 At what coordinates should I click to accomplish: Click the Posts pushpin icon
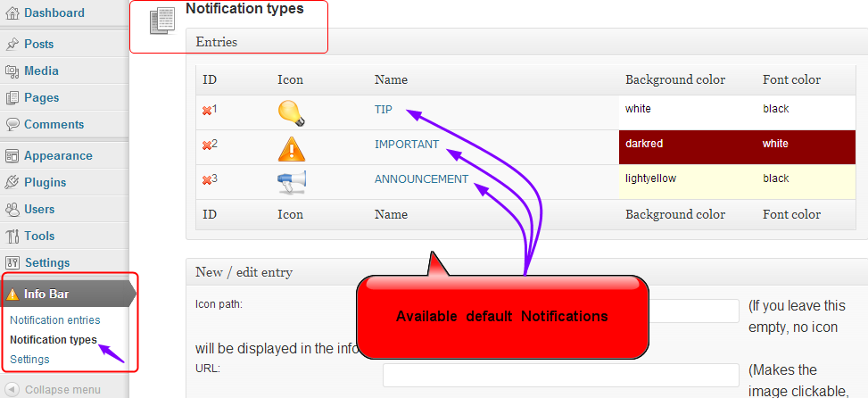tap(12, 45)
